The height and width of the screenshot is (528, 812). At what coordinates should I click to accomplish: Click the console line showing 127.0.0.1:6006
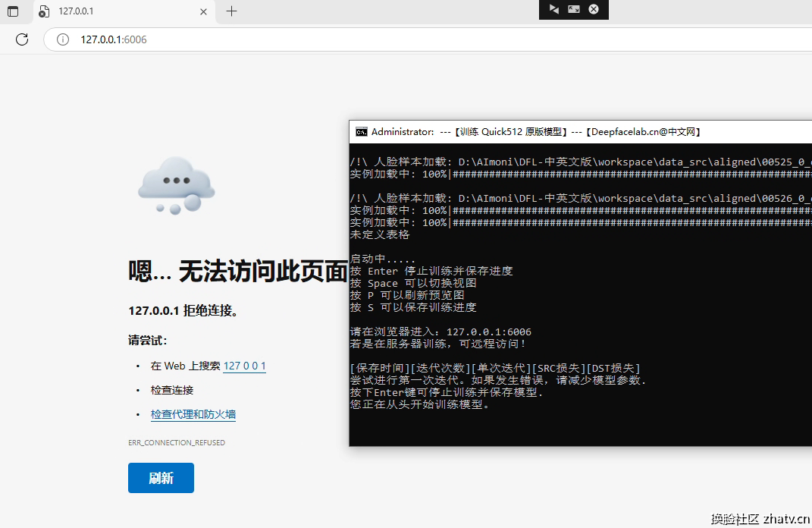(x=440, y=332)
